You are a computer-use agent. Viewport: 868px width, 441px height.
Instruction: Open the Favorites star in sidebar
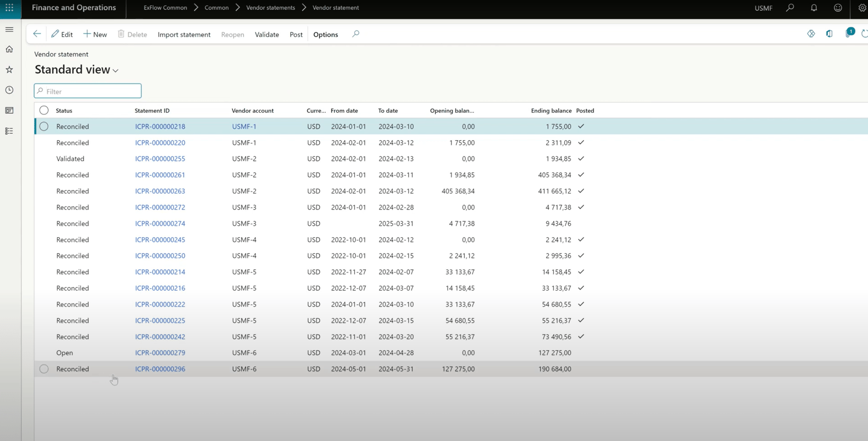point(9,69)
